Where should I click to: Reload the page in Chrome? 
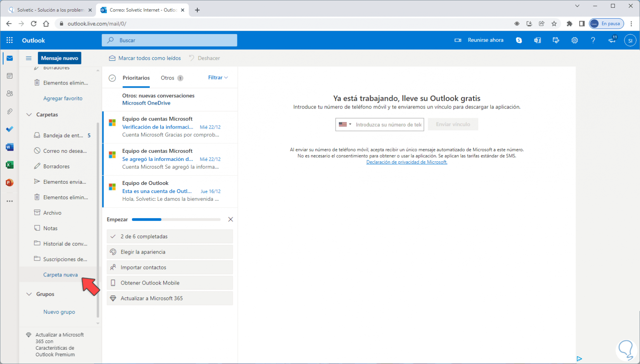click(34, 24)
